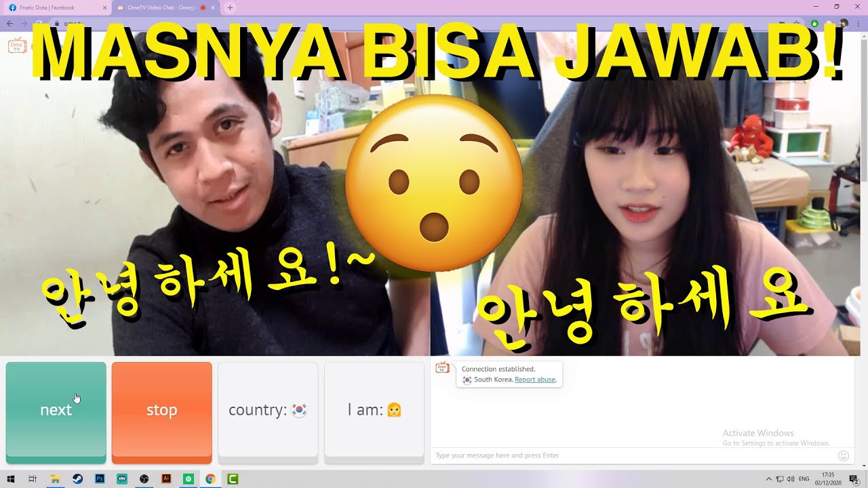Click the OmeTV logo on the left video
Image resolution: width=868 pixels, height=488 pixels.
point(17,46)
